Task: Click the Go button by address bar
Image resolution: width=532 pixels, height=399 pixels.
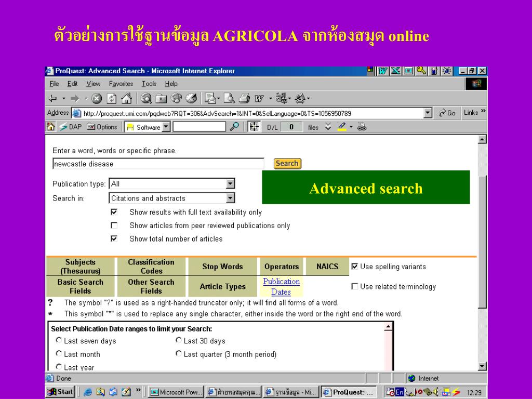Action: tap(447, 113)
